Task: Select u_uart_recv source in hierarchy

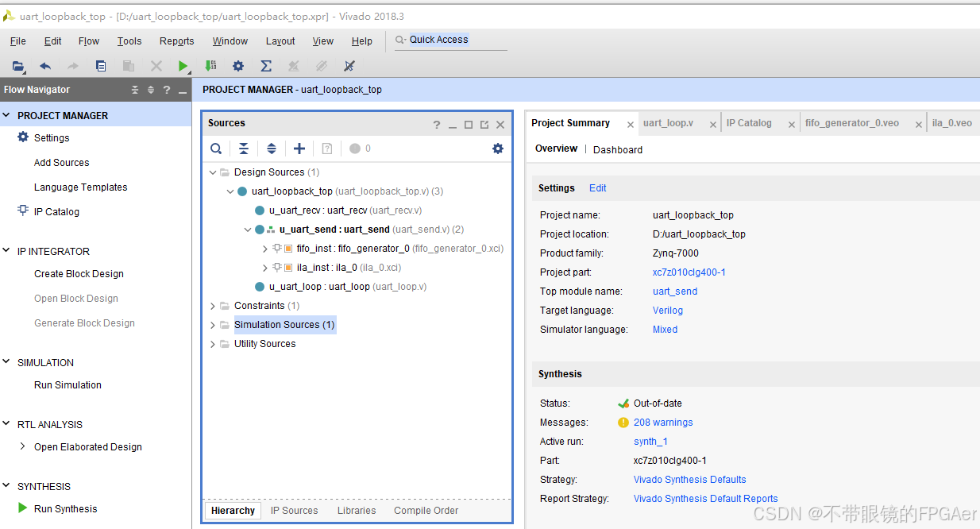Action: tap(345, 210)
